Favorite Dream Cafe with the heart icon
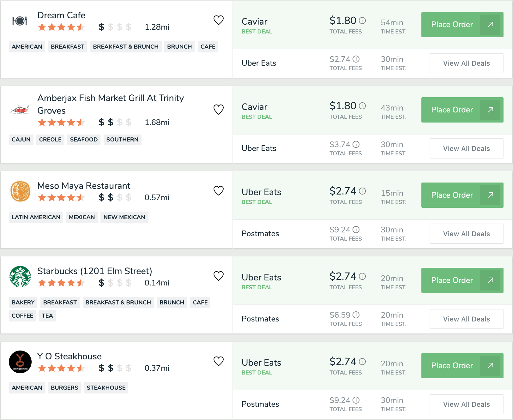 (x=219, y=20)
